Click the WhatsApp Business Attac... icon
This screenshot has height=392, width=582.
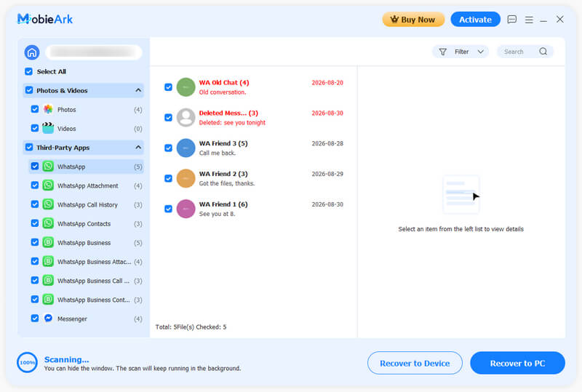coord(48,261)
